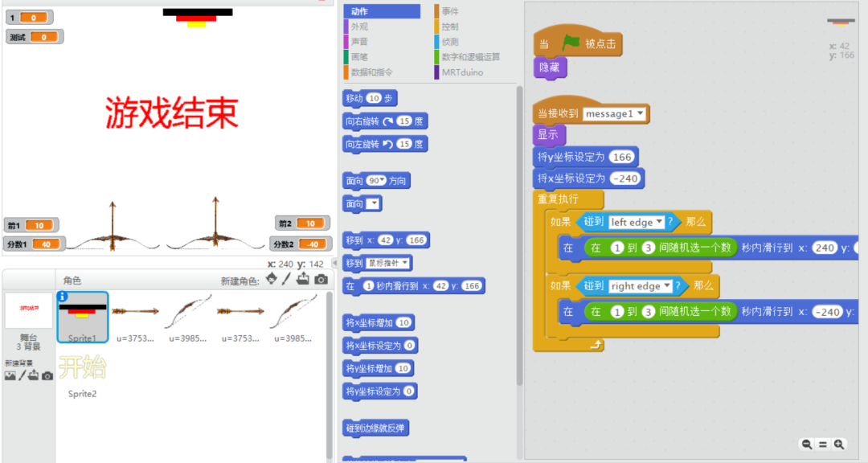868x463 pixels.
Task: Click paint new sprite brush icon
Action: 286,279
